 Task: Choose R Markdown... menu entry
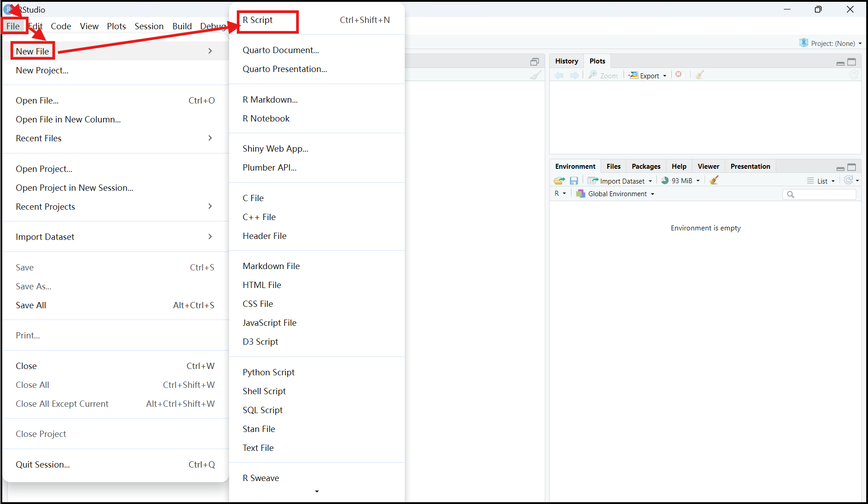pyautogui.click(x=270, y=100)
